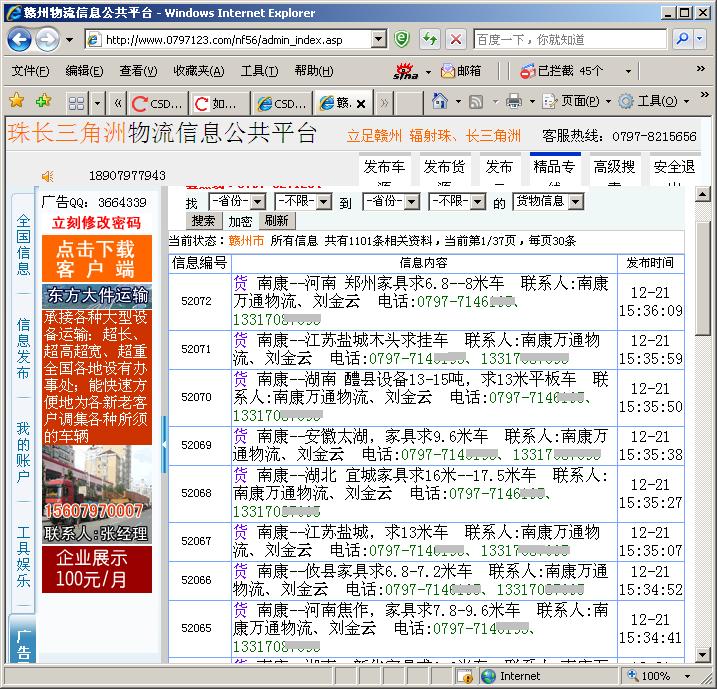This screenshot has width=717, height=689.
Task: Open the 工具娱乐 sidebar item
Action: (x=23, y=556)
